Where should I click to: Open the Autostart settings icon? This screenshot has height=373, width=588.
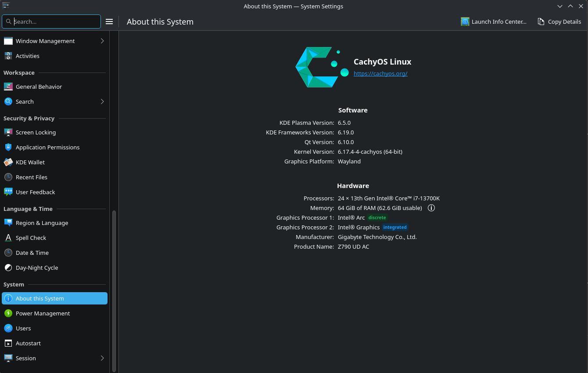pos(8,343)
